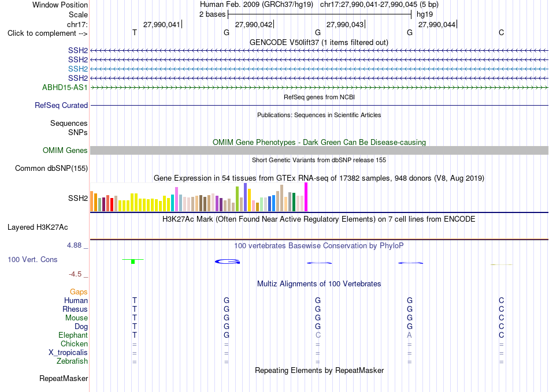The height and width of the screenshot is (392, 549).
Task: Open the 'GENCODE V50lift37 (1 items filtered out)' track title
Action: 319,42
